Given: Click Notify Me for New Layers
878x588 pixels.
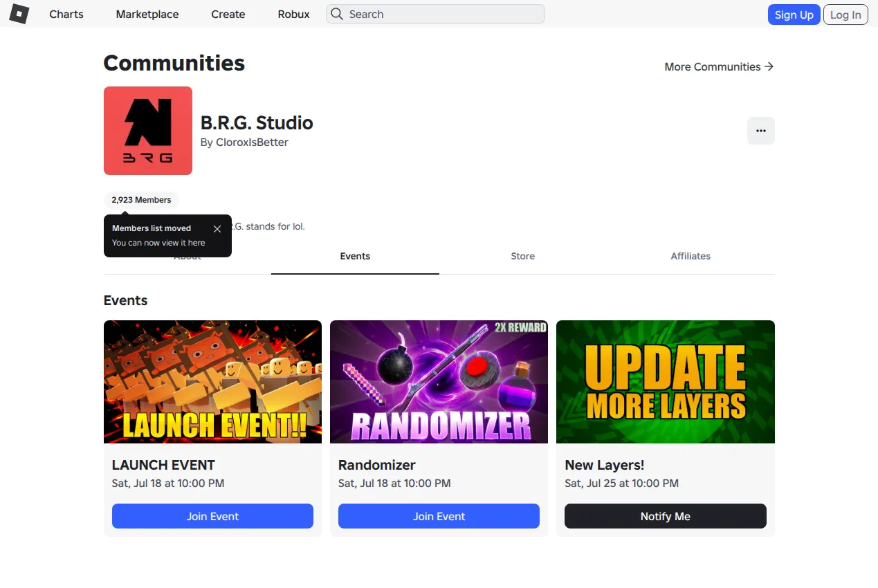Looking at the screenshot, I should (x=666, y=516).
